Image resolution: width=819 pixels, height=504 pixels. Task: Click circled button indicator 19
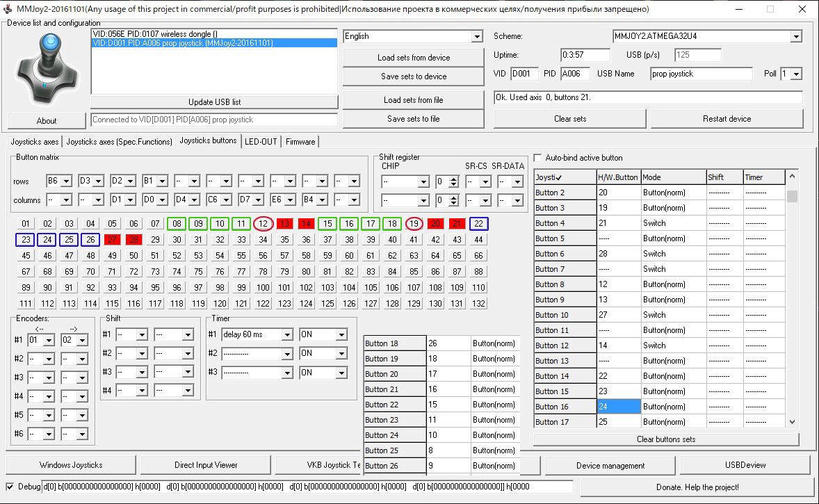(414, 224)
